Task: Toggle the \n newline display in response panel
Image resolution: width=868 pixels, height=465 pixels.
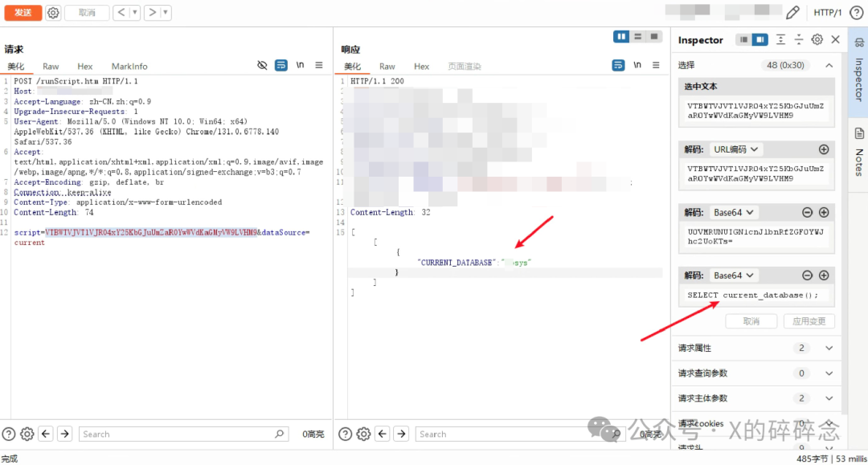Action: 637,65
